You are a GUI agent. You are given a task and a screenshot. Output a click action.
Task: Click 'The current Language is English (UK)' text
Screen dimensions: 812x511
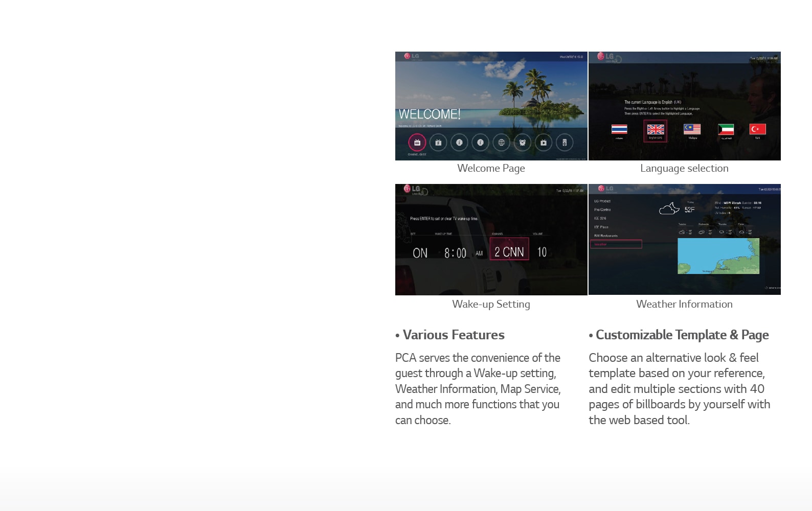pyautogui.click(x=652, y=102)
